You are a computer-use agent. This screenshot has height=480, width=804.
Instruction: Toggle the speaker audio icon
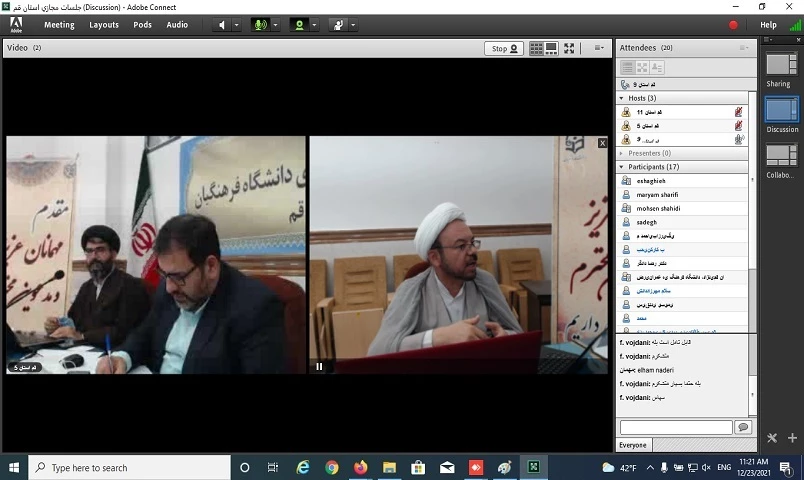tap(221, 25)
